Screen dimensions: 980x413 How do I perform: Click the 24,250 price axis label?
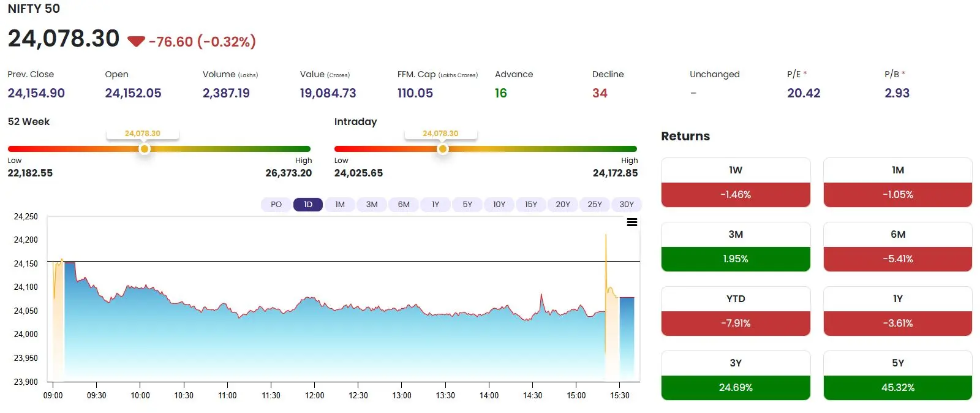(26, 216)
